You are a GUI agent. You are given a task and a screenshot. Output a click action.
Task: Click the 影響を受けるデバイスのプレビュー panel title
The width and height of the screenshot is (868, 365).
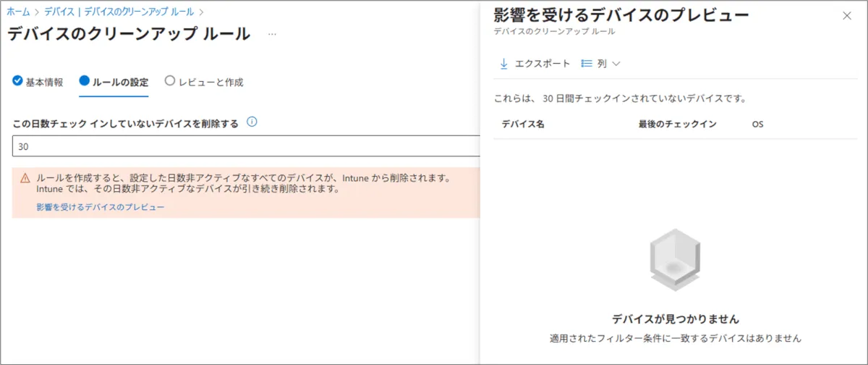point(621,16)
